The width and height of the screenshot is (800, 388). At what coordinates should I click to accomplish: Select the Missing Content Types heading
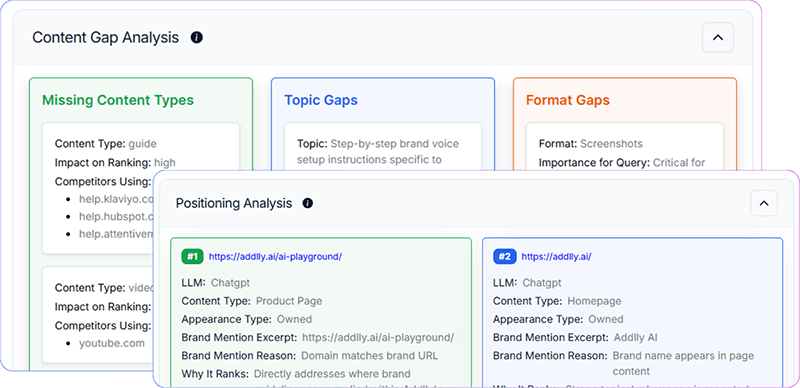pos(118,100)
